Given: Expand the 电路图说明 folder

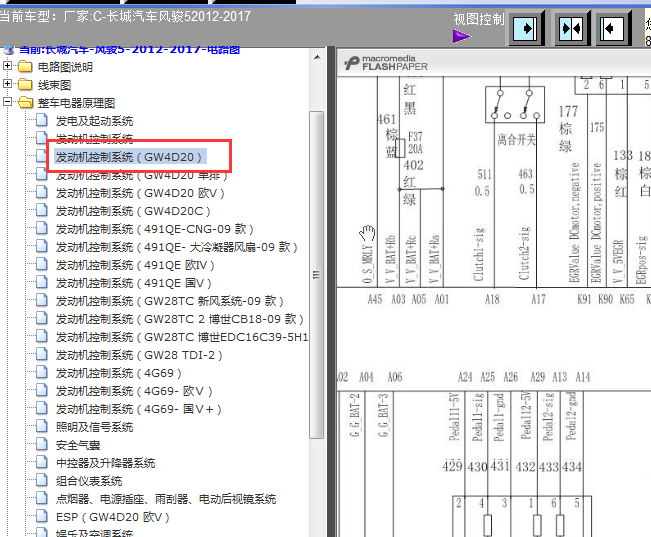Looking at the screenshot, I should [7, 66].
